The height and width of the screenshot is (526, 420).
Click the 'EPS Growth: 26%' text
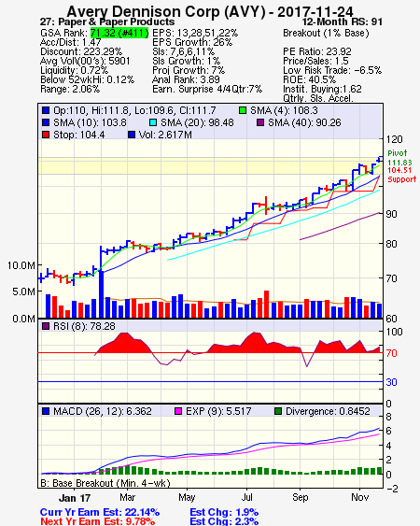click(x=192, y=42)
